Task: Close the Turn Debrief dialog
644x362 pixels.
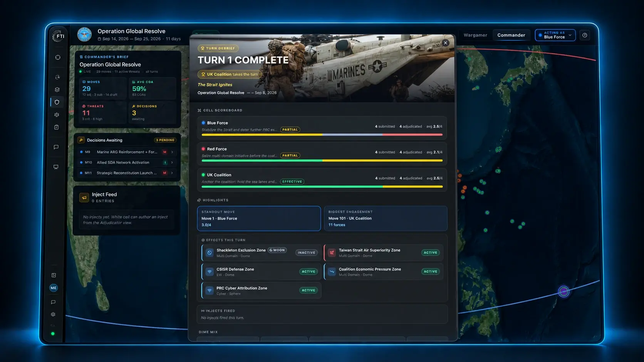Action: (446, 43)
